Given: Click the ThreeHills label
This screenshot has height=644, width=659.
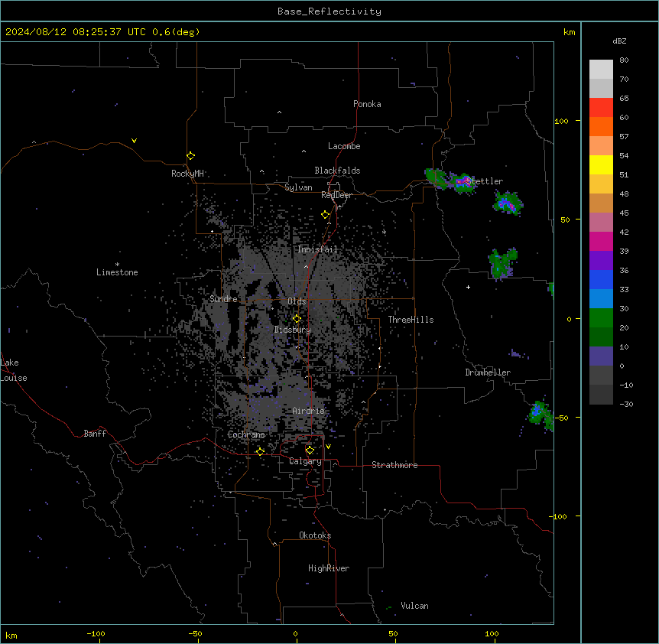Looking at the screenshot, I should (411, 320).
